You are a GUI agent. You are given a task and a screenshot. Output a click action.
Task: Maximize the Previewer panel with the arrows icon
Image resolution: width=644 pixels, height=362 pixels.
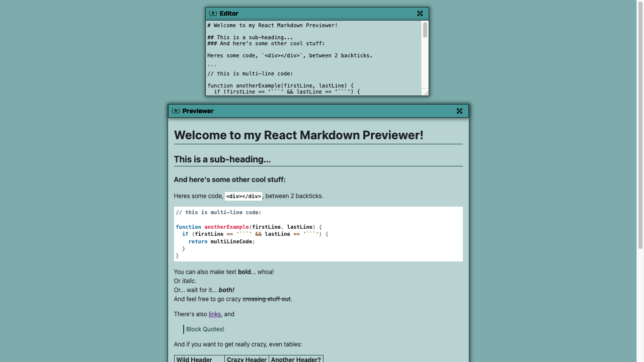pyautogui.click(x=459, y=111)
